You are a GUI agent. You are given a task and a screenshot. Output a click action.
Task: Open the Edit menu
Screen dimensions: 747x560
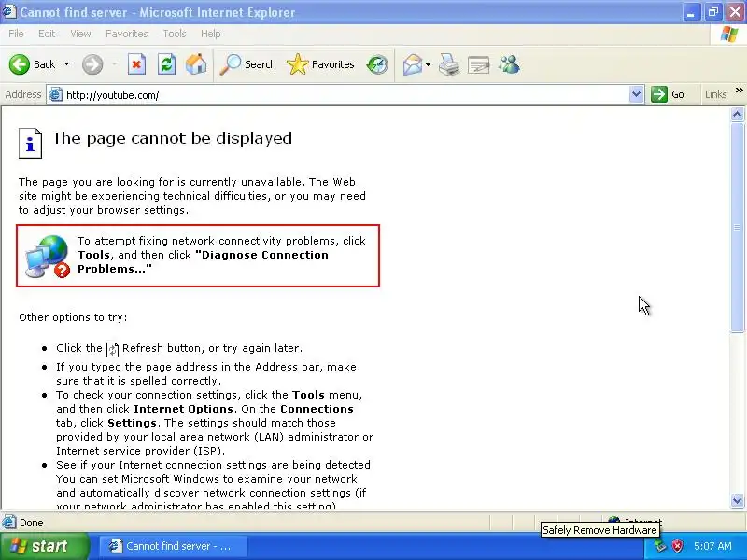click(x=47, y=34)
